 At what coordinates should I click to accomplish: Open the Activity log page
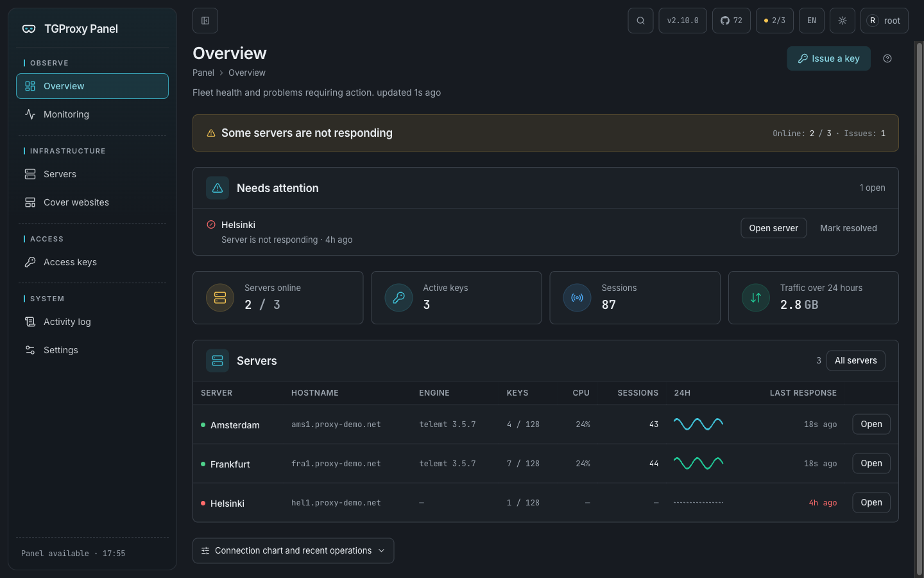pyautogui.click(x=92, y=322)
